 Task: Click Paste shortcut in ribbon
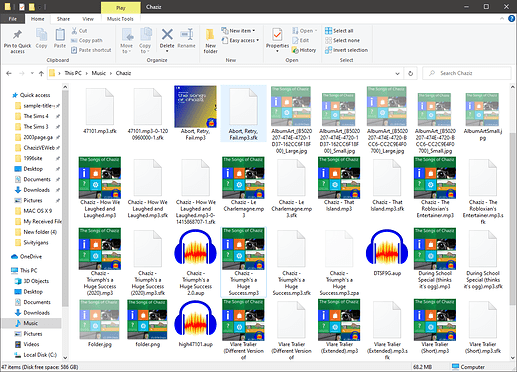[91, 50]
